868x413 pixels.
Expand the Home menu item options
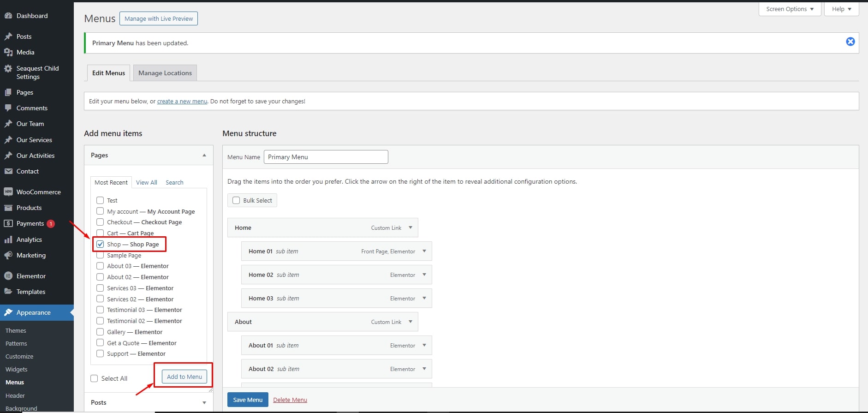(410, 227)
